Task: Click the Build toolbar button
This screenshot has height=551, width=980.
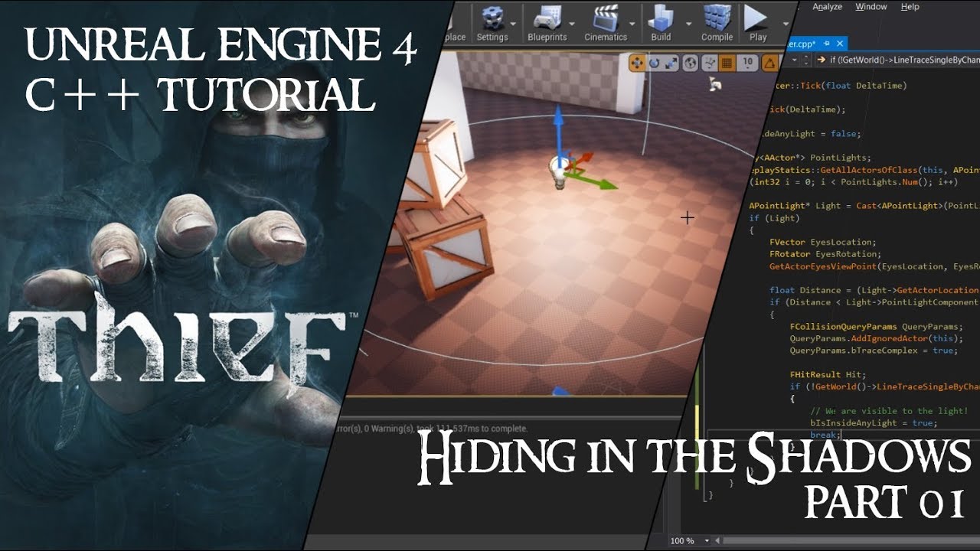Action: point(661,23)
